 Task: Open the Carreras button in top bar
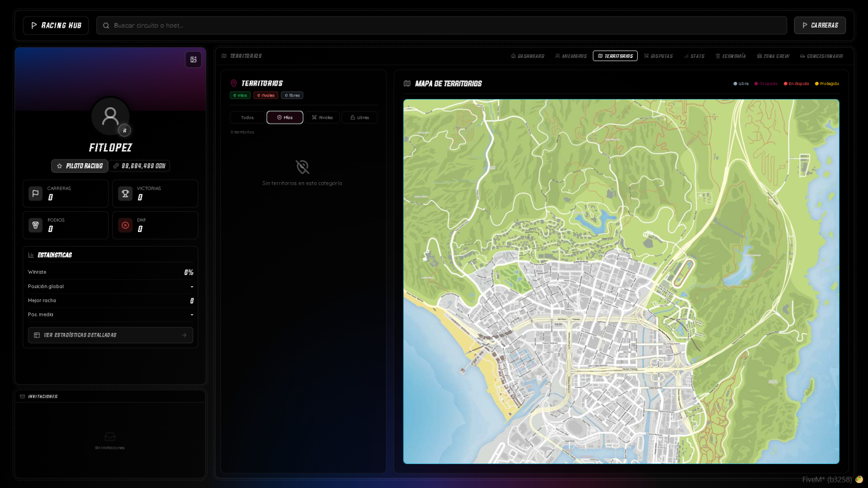coord(819,25)
